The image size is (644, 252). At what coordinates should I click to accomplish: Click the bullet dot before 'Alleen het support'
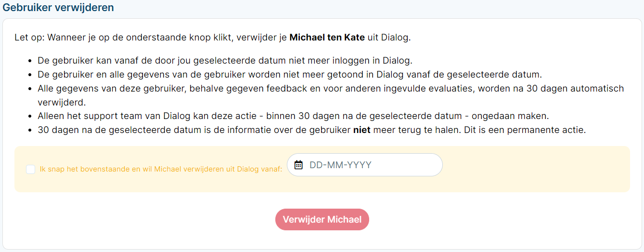(30, 117)
